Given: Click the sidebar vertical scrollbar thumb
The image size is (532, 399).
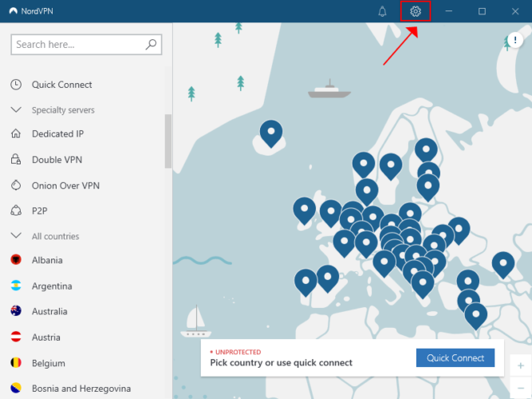Looking at the screenshot, I should (x=168, y=141).
